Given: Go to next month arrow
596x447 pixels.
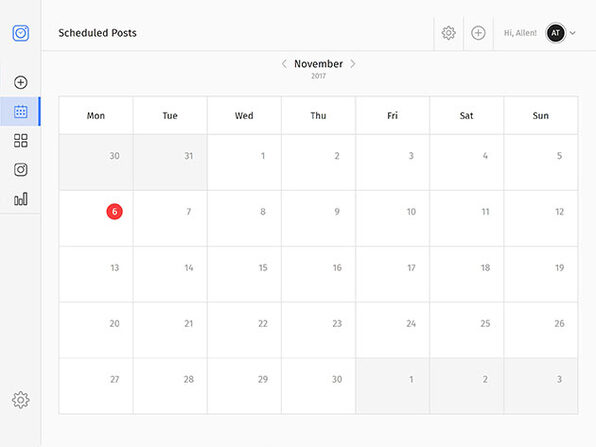Looking at the screenshot, I should [x=353, y=64].
